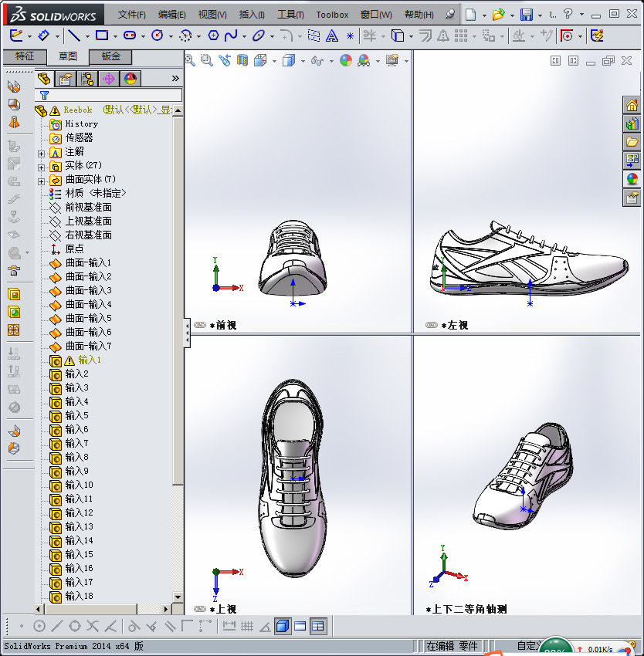Open Appearances task pane icon
The image size is (644, 656).
coord(632,179)
